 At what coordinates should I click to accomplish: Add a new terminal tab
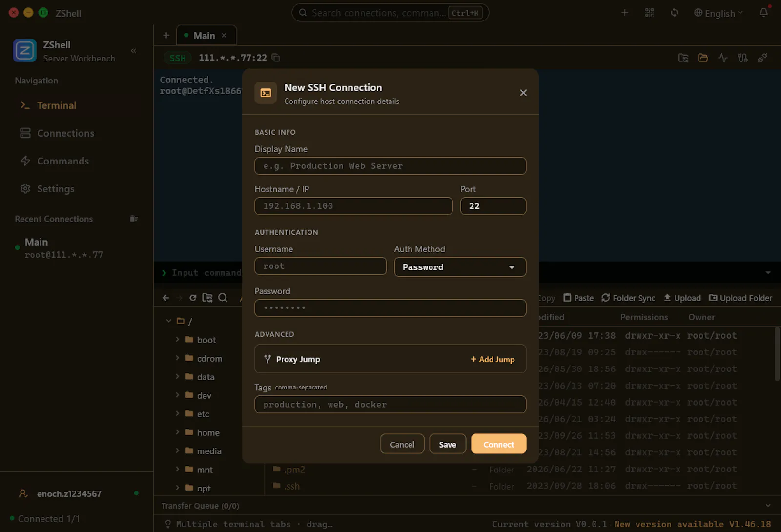click(166, 35)
